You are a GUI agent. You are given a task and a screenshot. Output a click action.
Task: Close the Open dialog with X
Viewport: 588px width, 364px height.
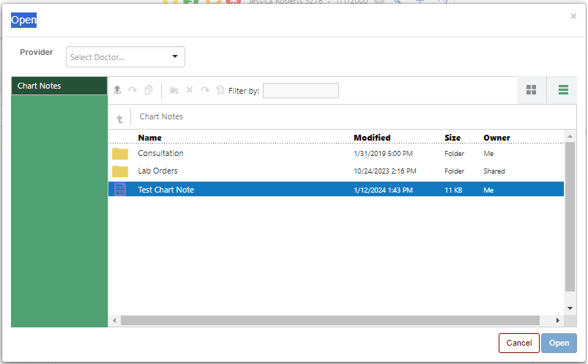573,16
